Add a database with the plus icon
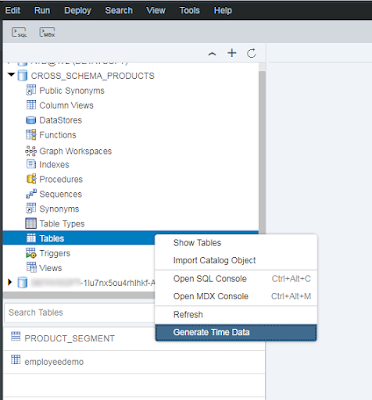 tap(232, 53)
